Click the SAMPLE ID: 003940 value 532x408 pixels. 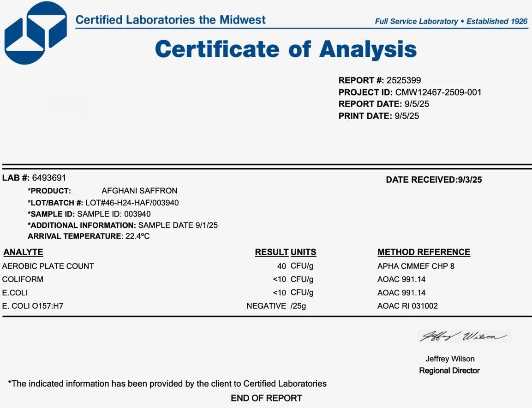tap(114, 214)
